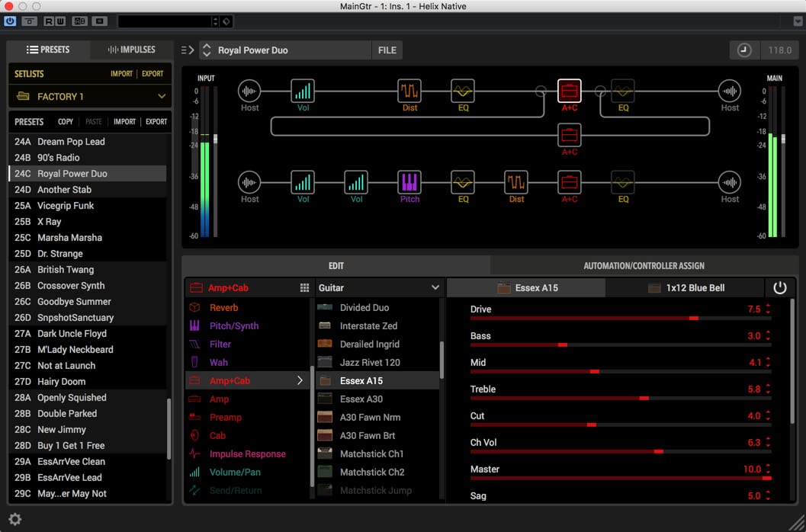Click the Dist block on upper path
806x532 pixels.
tap(409, 91)
